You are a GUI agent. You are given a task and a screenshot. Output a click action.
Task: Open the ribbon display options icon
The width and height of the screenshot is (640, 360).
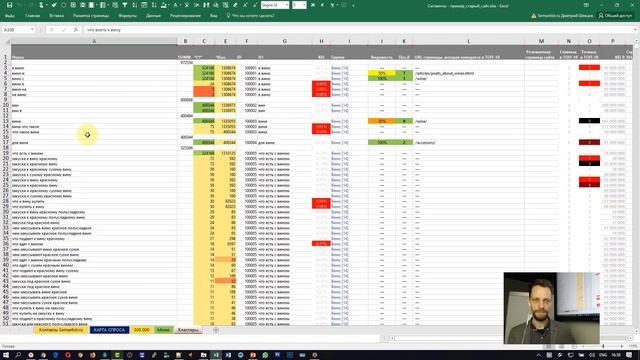pyautogui.click(x=586, y=5)
